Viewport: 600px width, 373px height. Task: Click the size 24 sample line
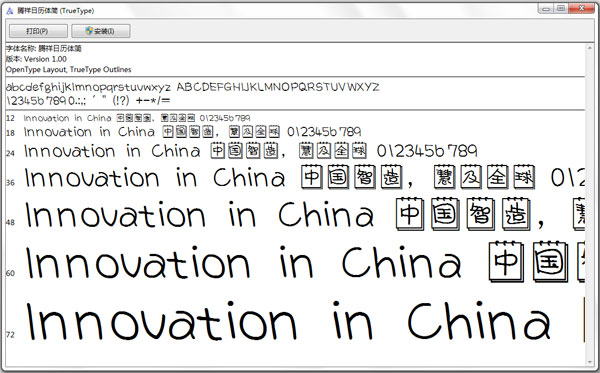pyautogui.click(x=251, y=151)
